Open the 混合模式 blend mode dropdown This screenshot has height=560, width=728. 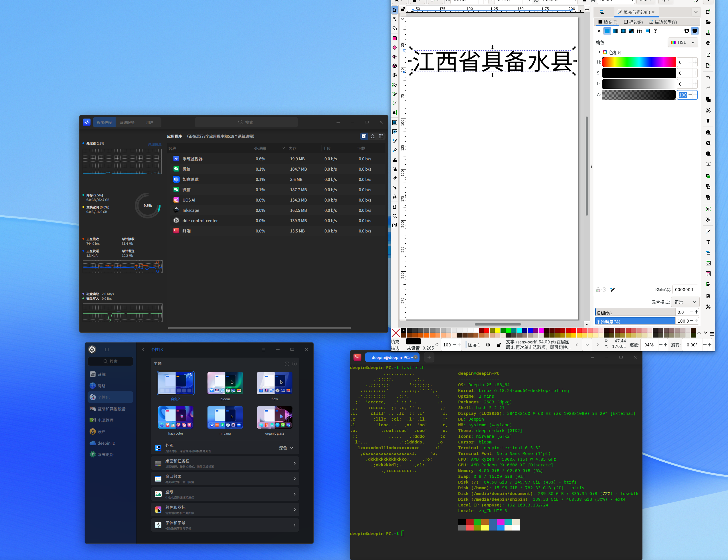685,302
